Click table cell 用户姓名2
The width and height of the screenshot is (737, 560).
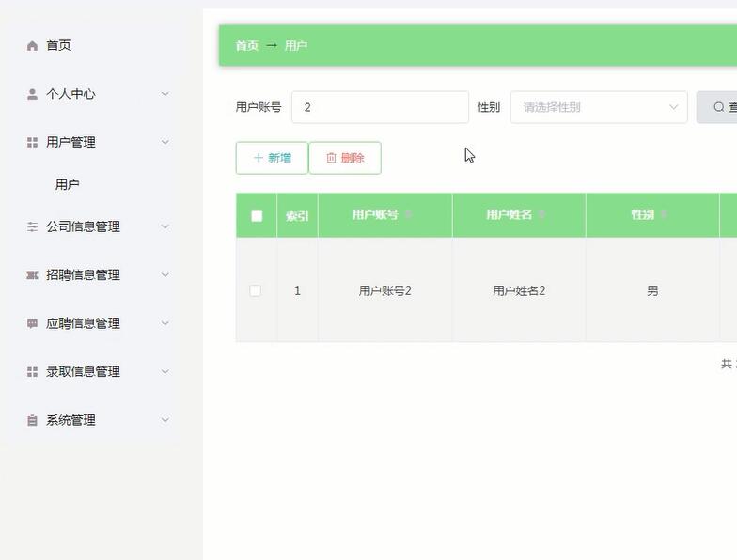[x=519, y=291]
